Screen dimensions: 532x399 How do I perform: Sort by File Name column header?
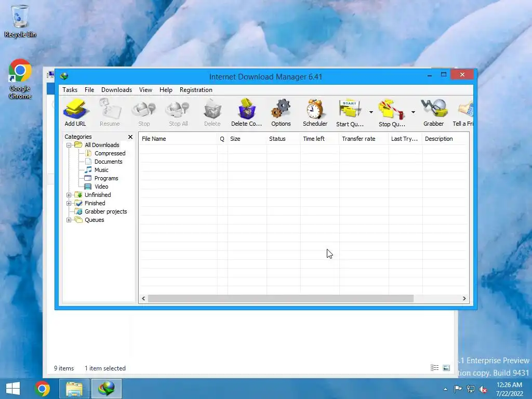pyautogui.click(x=178, y=139)
